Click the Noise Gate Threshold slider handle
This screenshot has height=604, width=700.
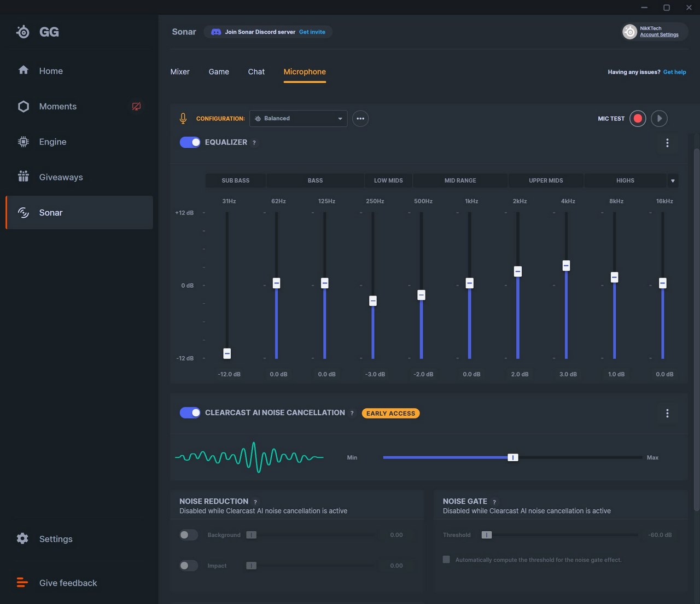point(487,535)
